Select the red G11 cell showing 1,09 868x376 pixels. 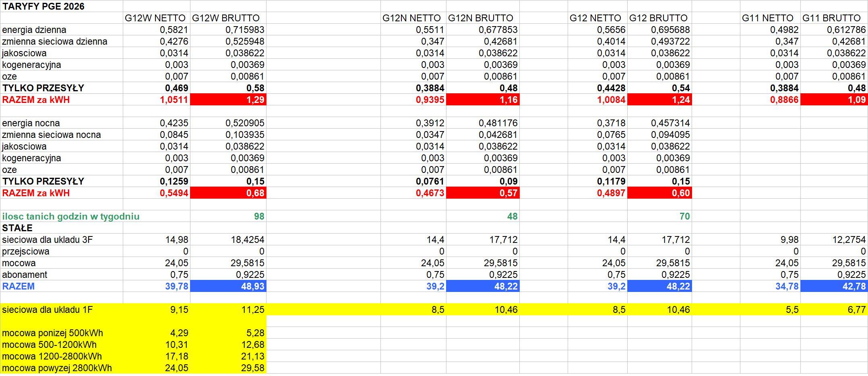(833, 100)
